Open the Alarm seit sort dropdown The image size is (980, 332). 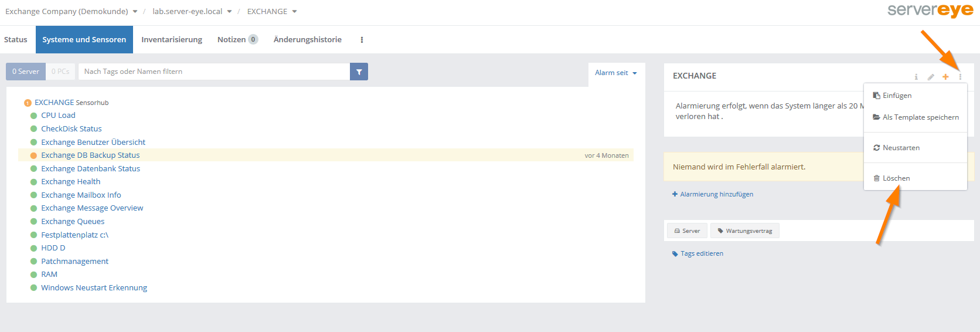click(x=616, y=73)
